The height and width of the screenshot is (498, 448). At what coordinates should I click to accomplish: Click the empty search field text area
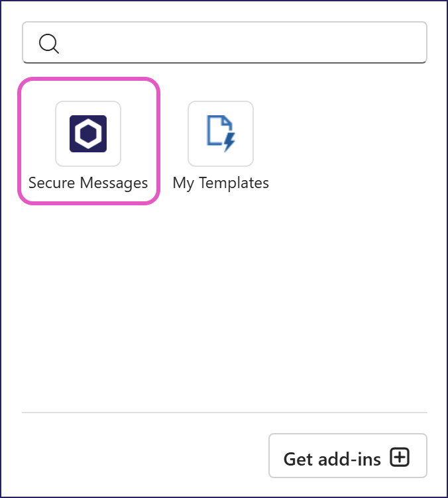coord(239,43)
